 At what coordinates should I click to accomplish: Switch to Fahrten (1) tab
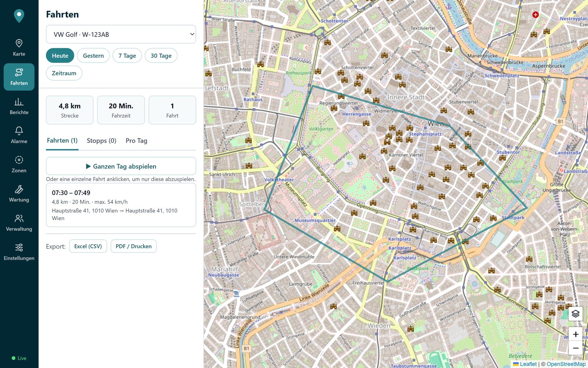62,141
